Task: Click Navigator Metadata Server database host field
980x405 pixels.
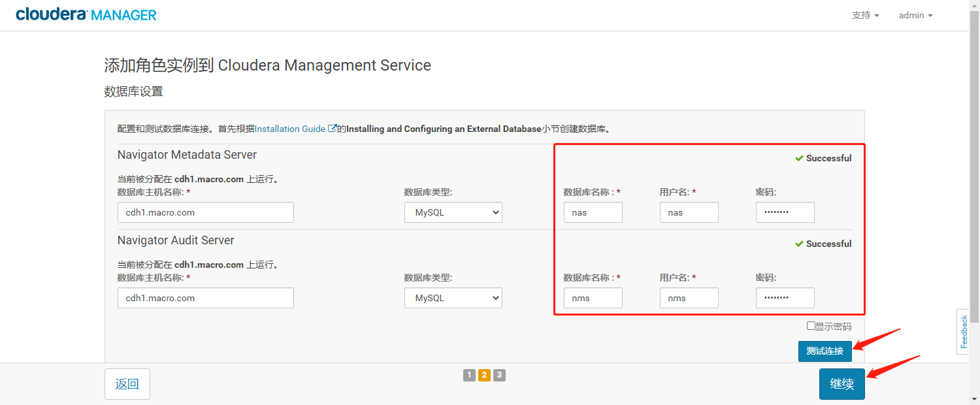Action: 206,212
